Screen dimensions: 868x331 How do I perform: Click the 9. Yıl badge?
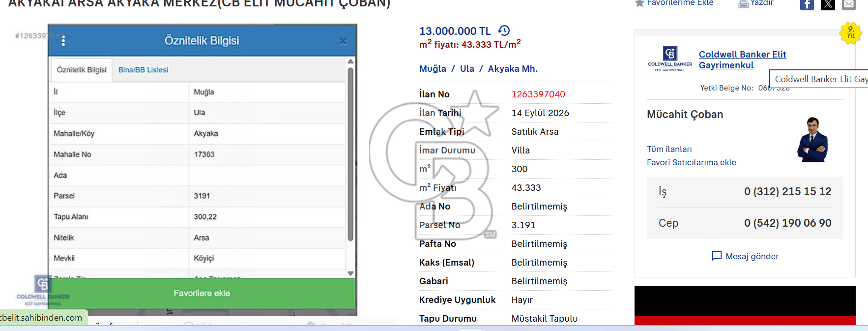point(850,32)
